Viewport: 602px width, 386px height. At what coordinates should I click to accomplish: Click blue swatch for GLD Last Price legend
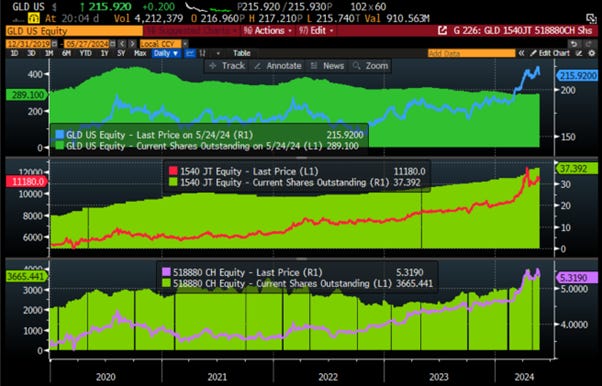click(60, 134)
